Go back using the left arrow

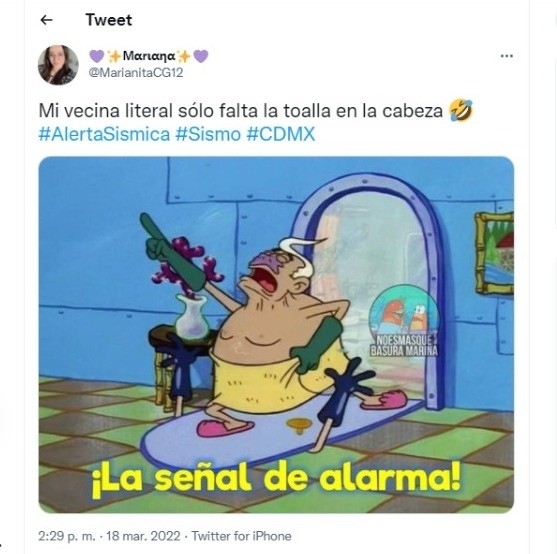47,20
